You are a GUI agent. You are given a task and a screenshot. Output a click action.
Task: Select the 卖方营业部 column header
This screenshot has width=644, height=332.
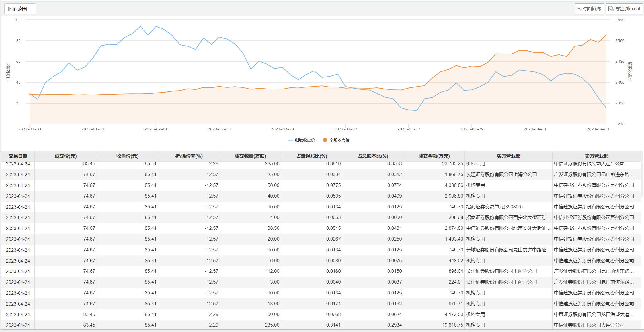coord(596,156)
